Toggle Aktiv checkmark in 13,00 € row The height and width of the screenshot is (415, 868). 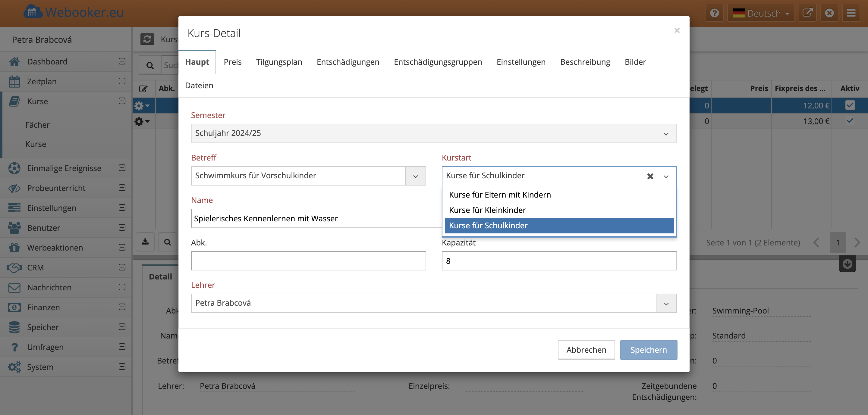point(850,121)
